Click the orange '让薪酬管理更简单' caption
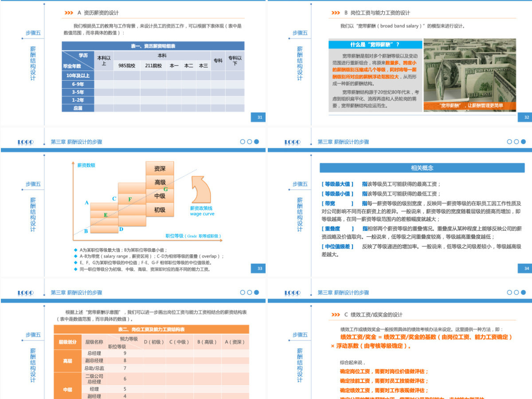This screenshot has width=532, height=399. tap(470, 106)
